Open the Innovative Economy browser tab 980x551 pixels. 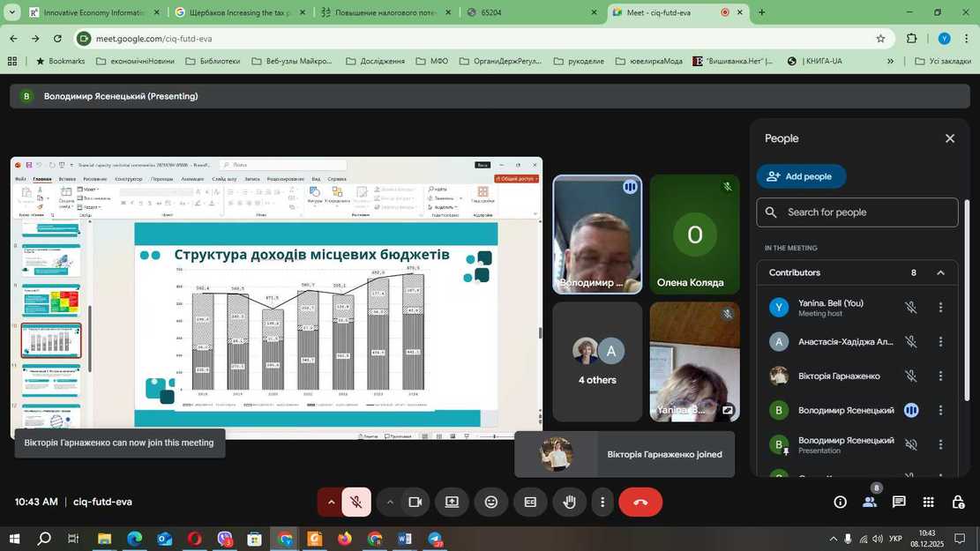(x=93, y=12)
